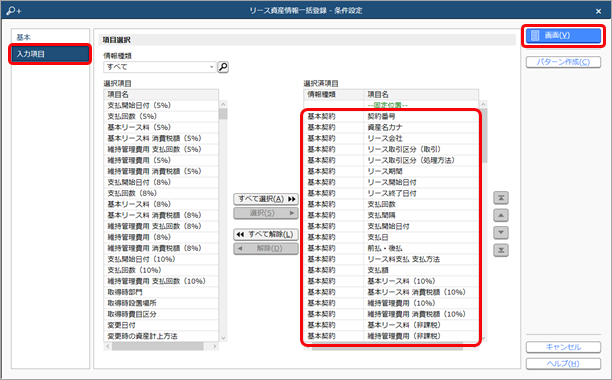
Task: Select 支払間隔 in selected items list
Action: pos(391,215)
